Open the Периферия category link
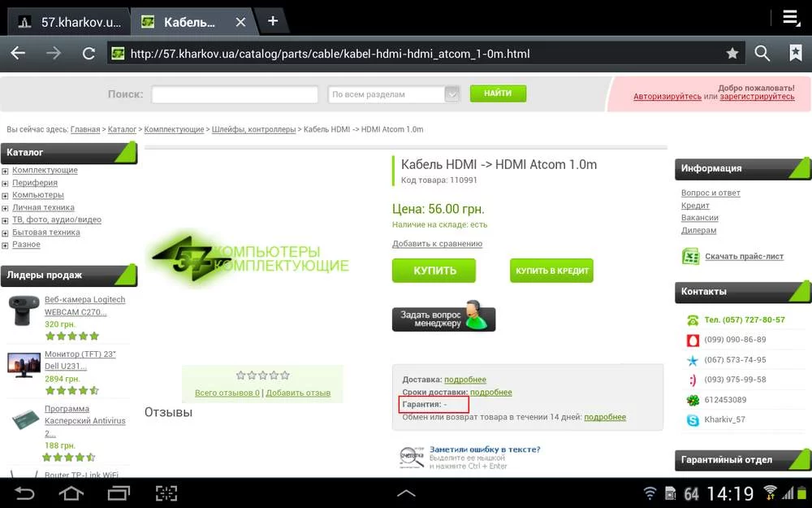 click(x=35, y=182)
